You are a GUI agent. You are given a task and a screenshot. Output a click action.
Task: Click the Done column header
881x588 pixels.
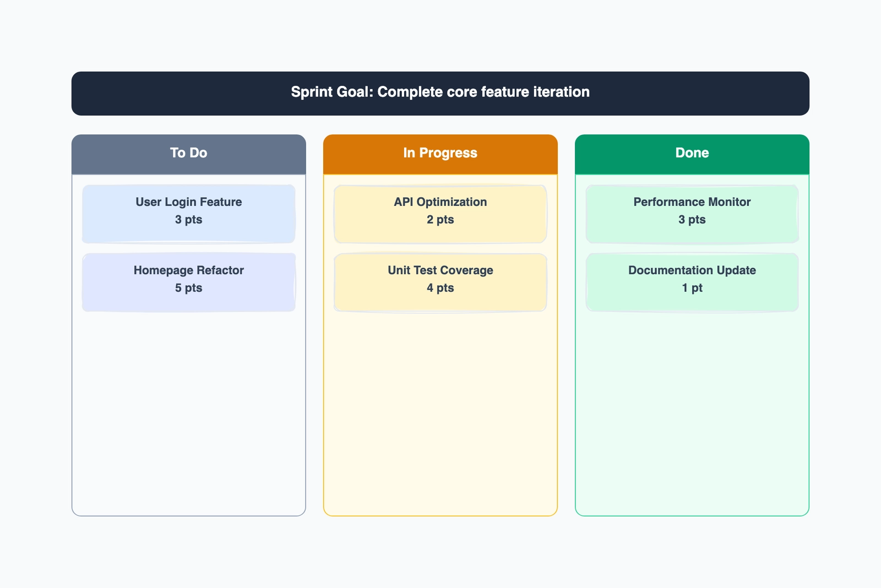[691, 153]
